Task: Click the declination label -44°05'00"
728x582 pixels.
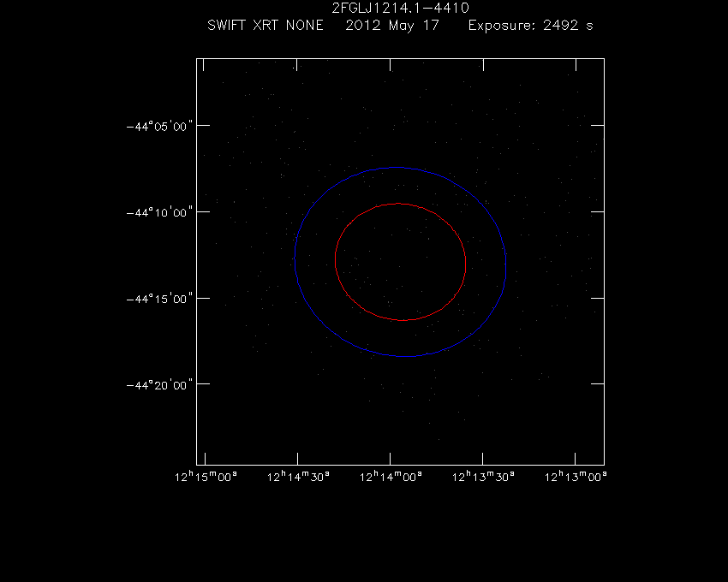Action: 159,126
